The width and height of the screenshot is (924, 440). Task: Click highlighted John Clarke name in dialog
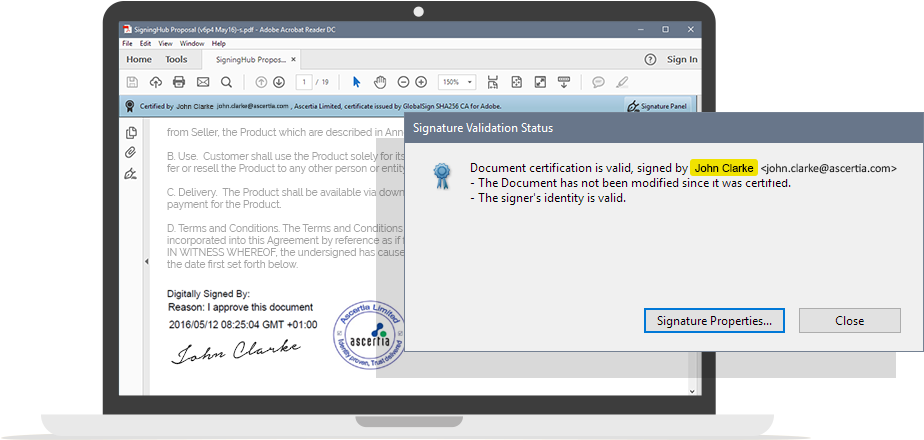tap(724, 168)
